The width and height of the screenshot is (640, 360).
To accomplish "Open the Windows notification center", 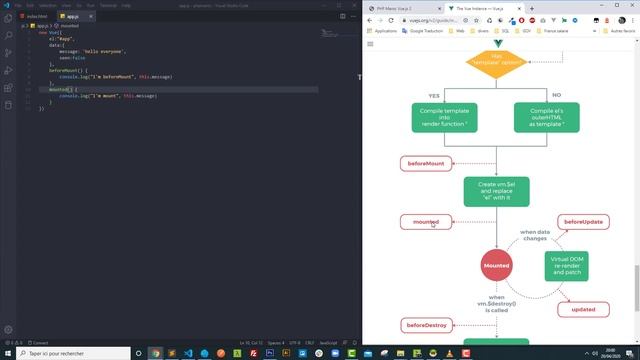I will pyautogui.click(x=630, y=353).
